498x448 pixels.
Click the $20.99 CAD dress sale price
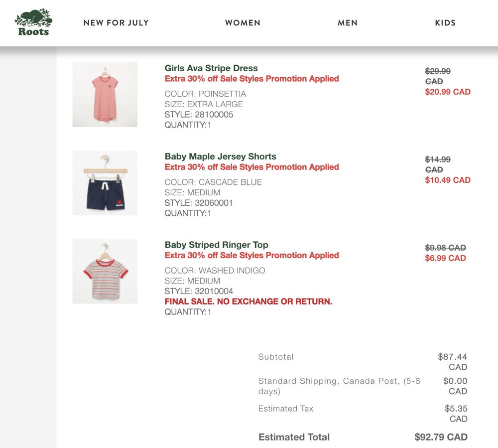click(x=447, y=92)
